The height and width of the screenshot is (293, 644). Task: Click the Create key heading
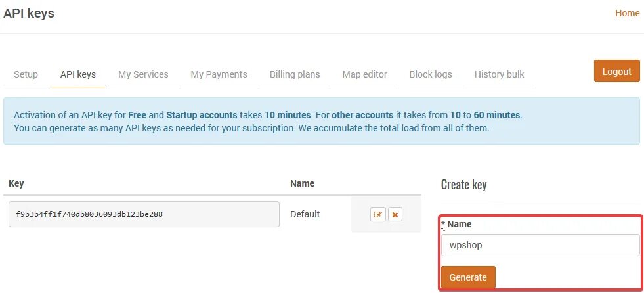pos(463,185)
